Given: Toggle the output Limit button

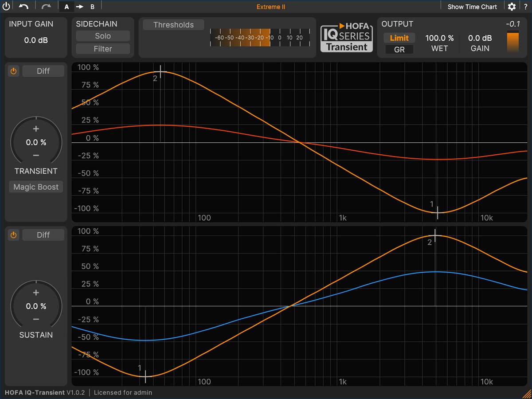Looking at the screenshot, I should point(399,38).
